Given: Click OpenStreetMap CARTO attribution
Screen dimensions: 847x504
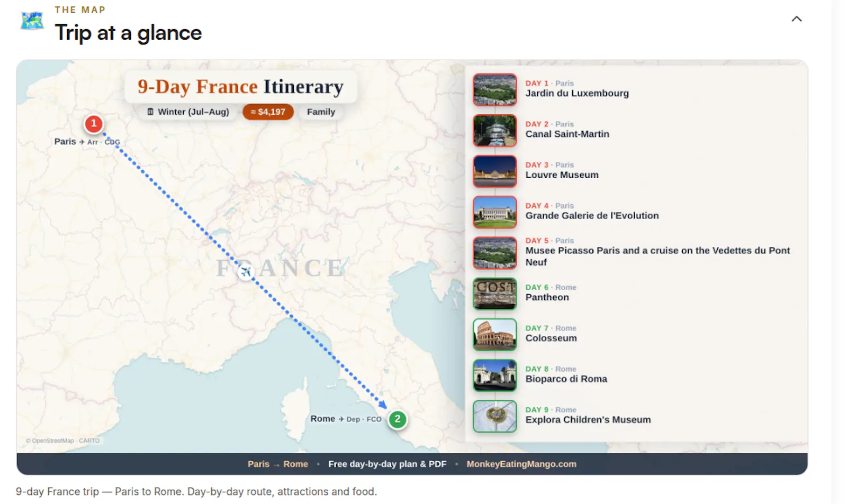Looking at the screenshot, I should coord(62,441).
